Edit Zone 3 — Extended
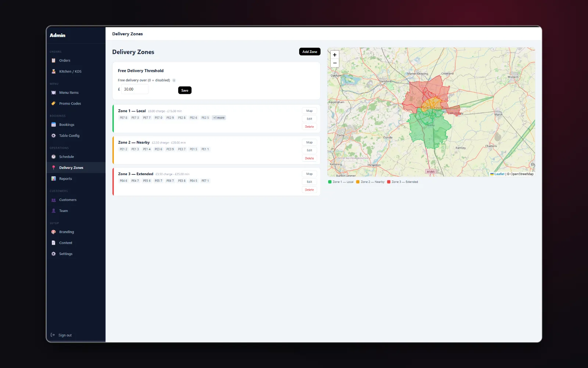The image size is (588, 368). click(x=309, y=182)
